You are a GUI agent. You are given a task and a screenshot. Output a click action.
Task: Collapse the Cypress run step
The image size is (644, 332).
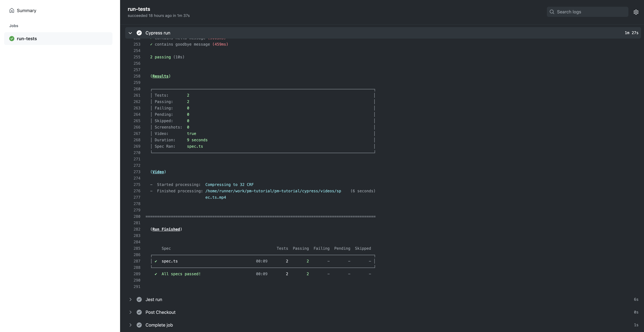click(x=130, y=33)
